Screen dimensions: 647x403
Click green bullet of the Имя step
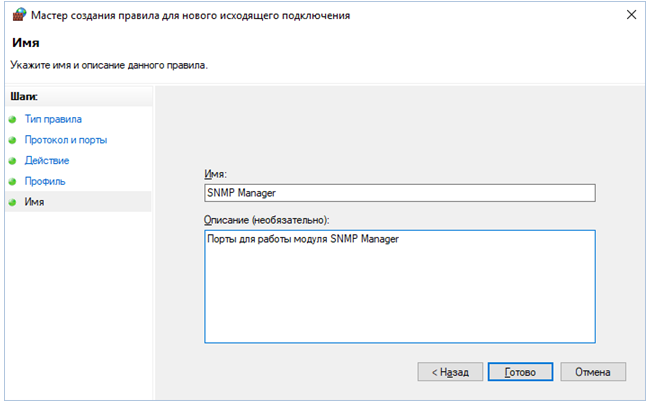(13, 202)
